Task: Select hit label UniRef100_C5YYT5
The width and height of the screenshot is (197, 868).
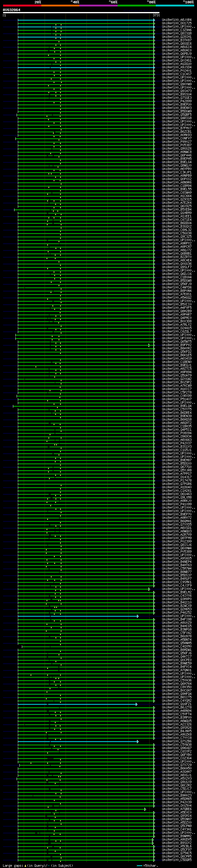Action: [177, 410]
